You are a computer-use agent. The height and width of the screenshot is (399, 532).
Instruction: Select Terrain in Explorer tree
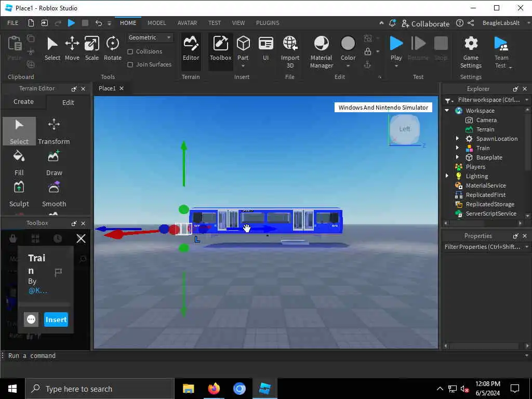tap(485, 129)
